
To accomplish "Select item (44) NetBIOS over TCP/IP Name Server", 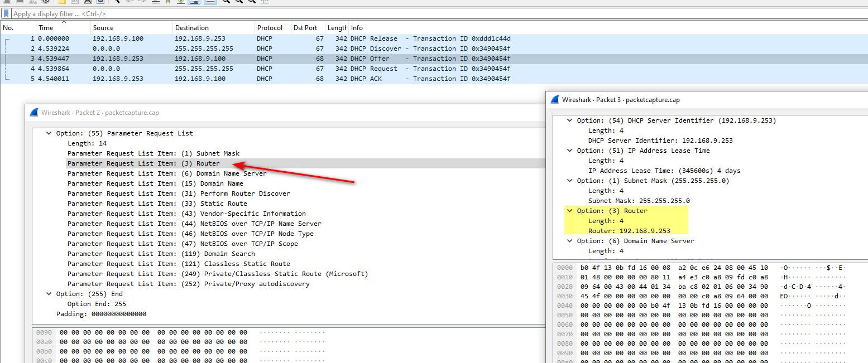I will [x=194, y=224].
